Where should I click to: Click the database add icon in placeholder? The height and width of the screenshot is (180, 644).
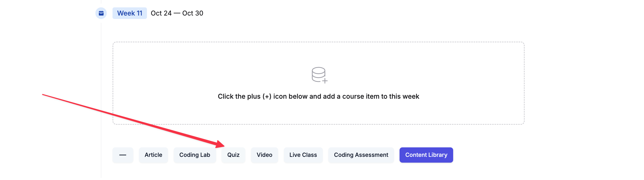(319, 75)
